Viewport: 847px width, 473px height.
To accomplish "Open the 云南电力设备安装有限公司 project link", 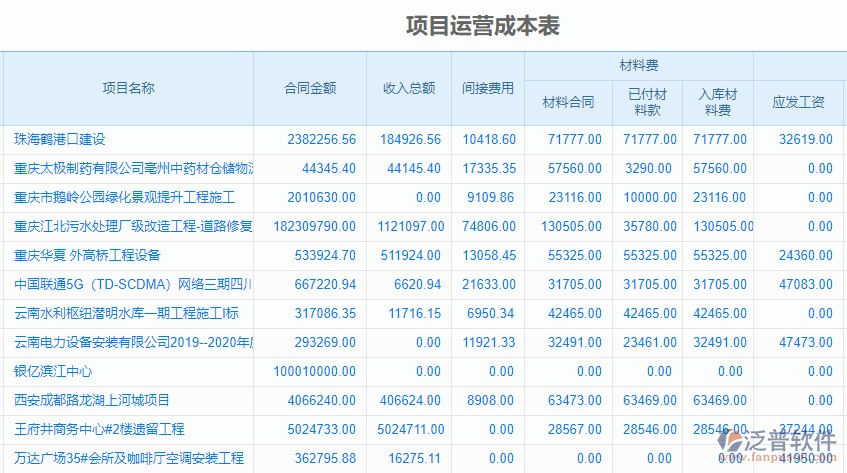I will point(133,342).
